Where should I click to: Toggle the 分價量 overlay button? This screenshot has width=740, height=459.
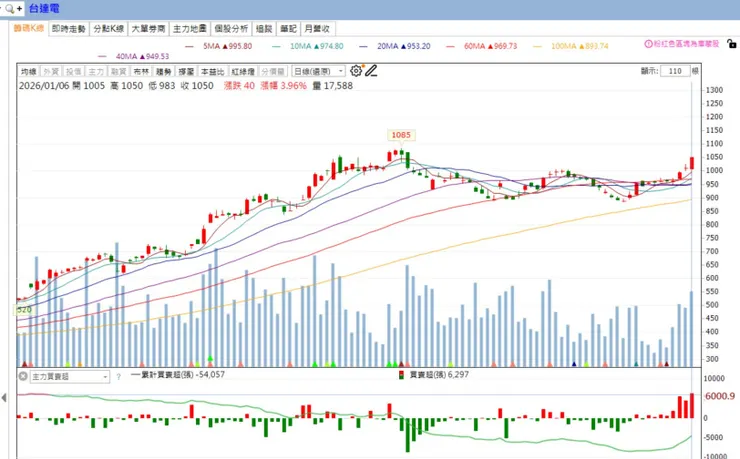click(x=273, y=71)
